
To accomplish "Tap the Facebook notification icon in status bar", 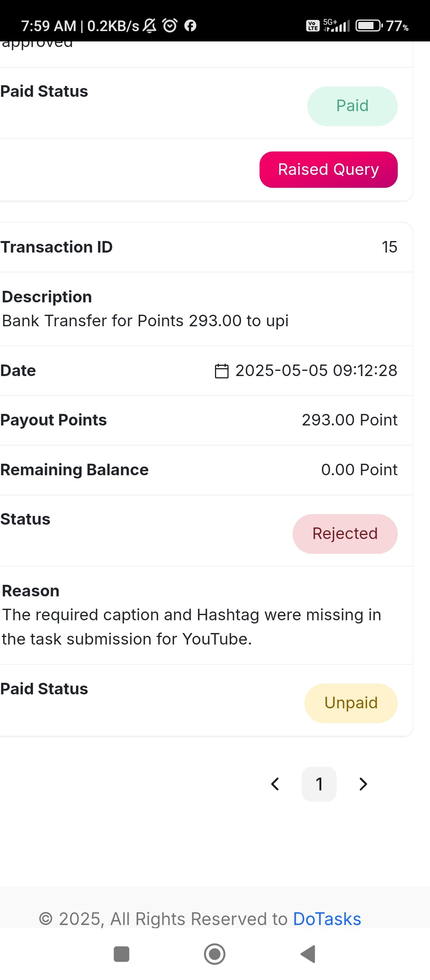I will 190,25.
